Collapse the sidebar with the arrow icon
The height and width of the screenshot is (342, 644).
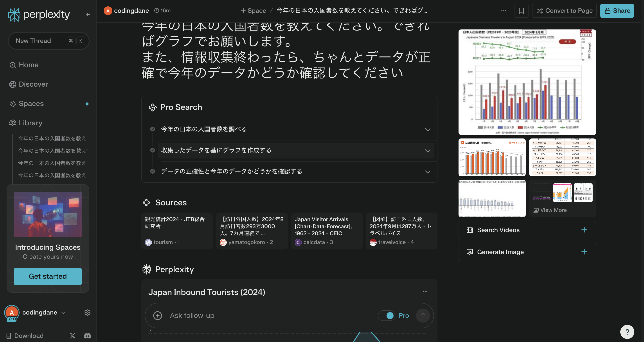(87, 14)
